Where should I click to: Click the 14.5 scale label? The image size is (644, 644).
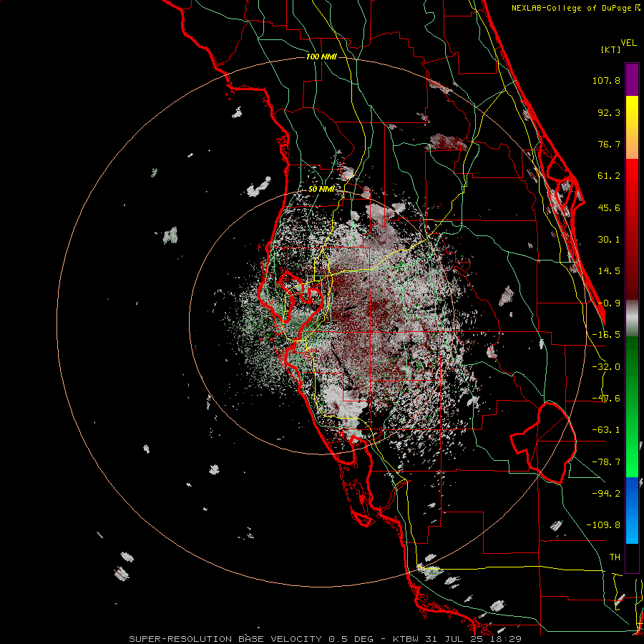[x=609, y=271]
